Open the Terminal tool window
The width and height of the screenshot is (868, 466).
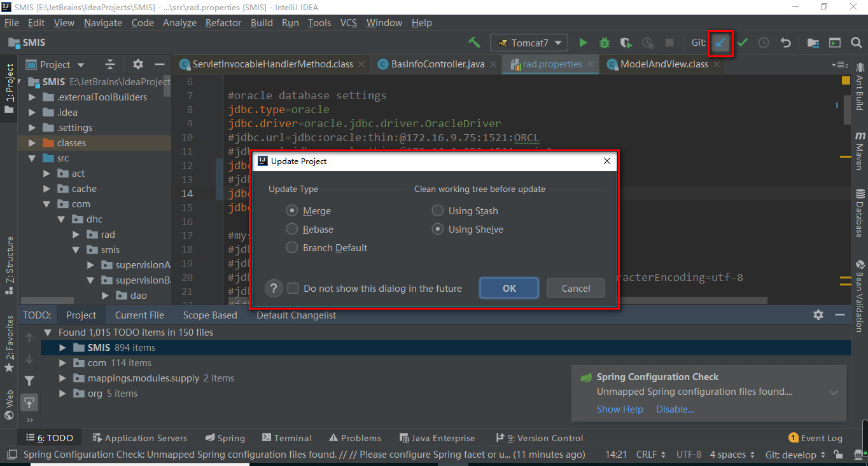coord(286,438)
